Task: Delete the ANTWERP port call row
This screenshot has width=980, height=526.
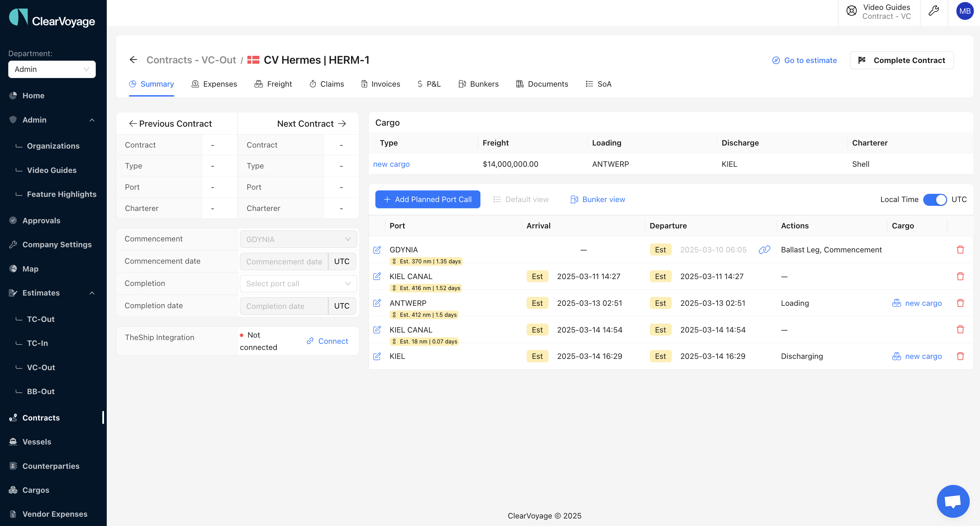Action: (x=960, y=303)
